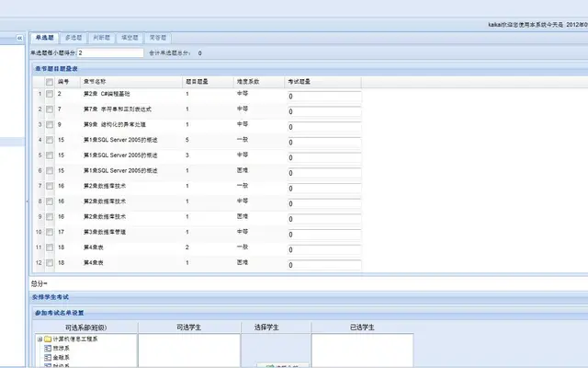Click the 金融系 department node icon
Image resolution: width=588 pixels, height=368 pixels.
tap(48, 358)
